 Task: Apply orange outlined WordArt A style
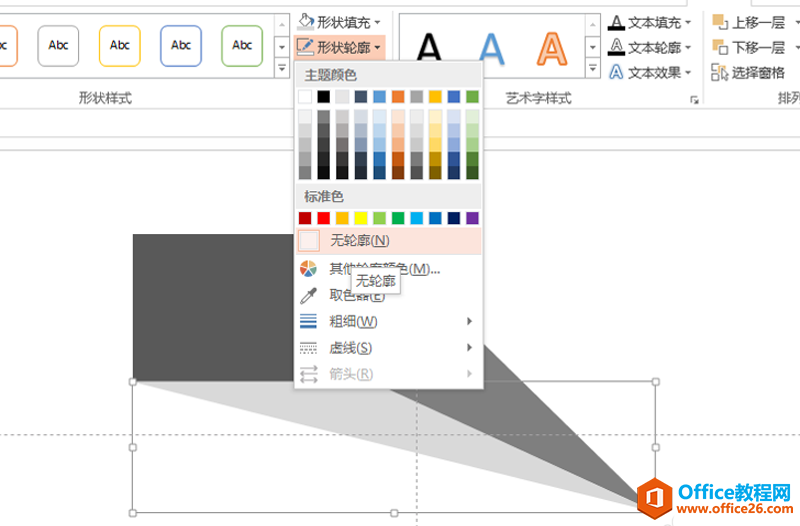(552, 48)
